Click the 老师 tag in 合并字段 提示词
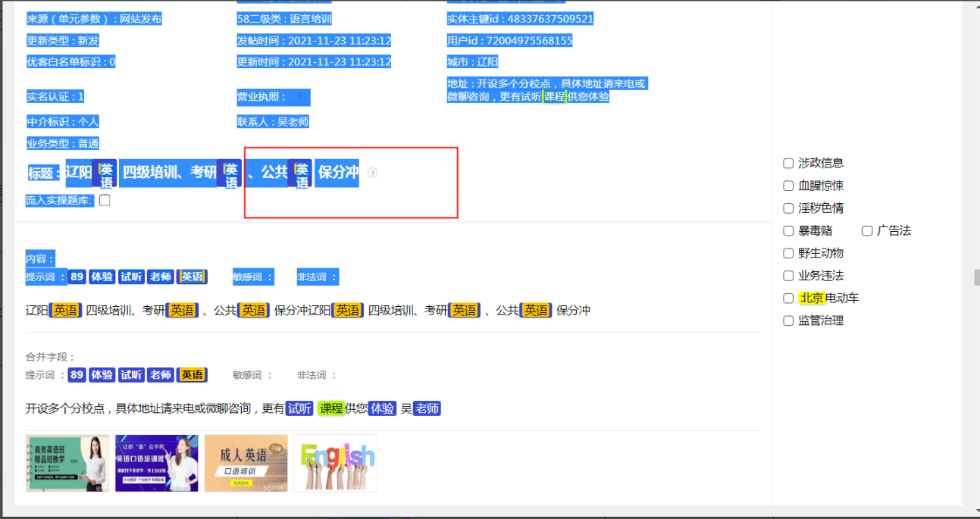The height and width of the screenshot is (519, 980). coord(160,375)
